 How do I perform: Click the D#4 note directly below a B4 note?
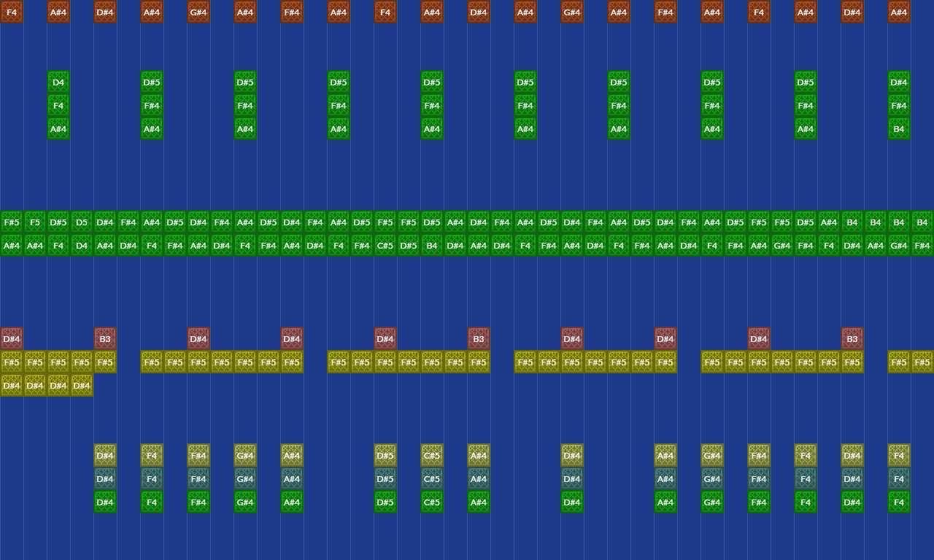pos(852,245)
